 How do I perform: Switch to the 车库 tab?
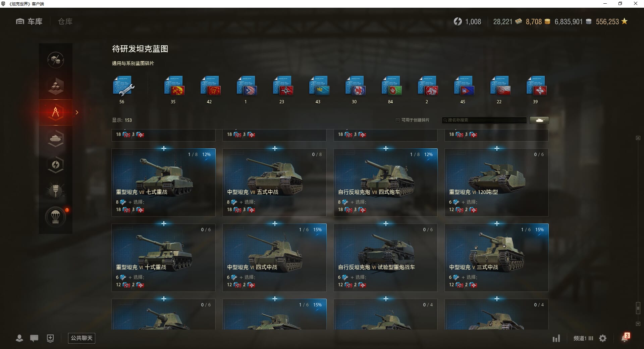[x=29, y=21]
